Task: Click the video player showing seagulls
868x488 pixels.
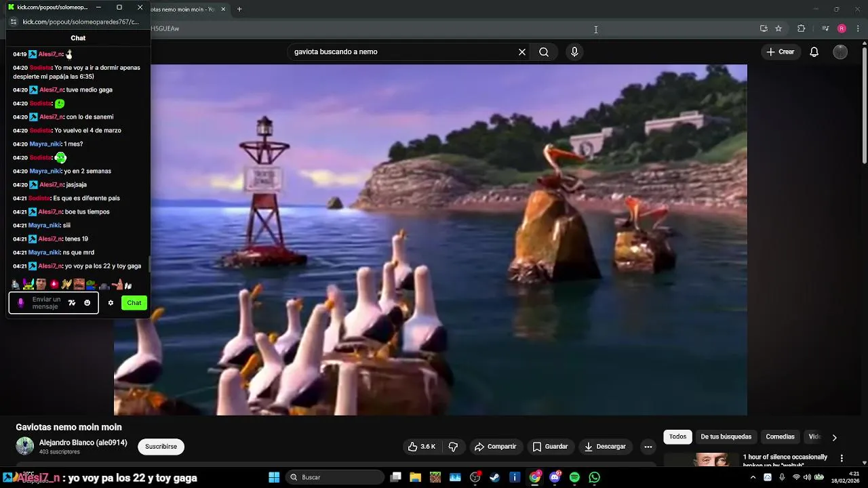Action: (431, 240)
